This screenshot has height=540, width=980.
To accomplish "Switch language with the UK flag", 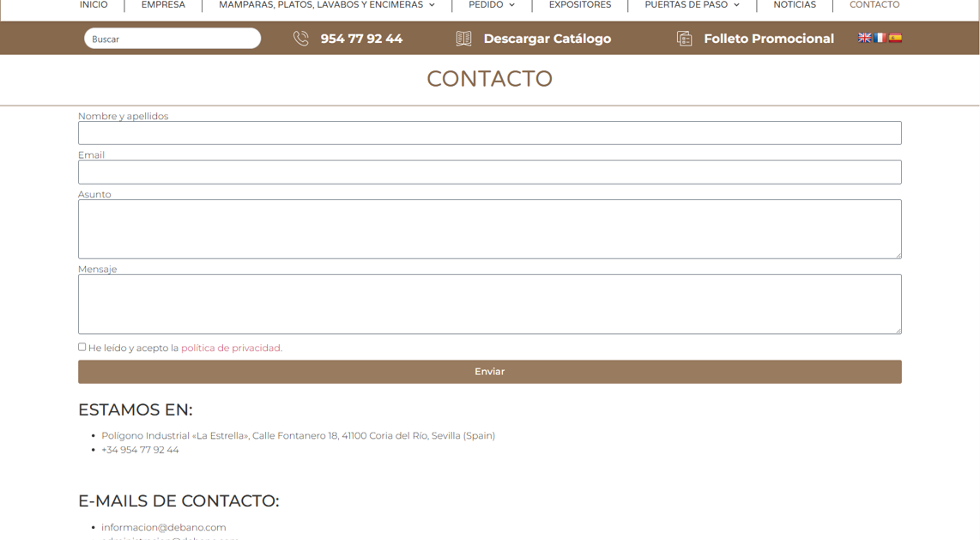I will (865, 38).
